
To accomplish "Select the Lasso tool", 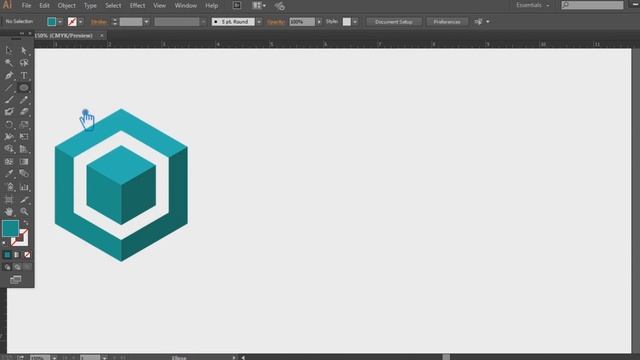I will pos(24,62).
